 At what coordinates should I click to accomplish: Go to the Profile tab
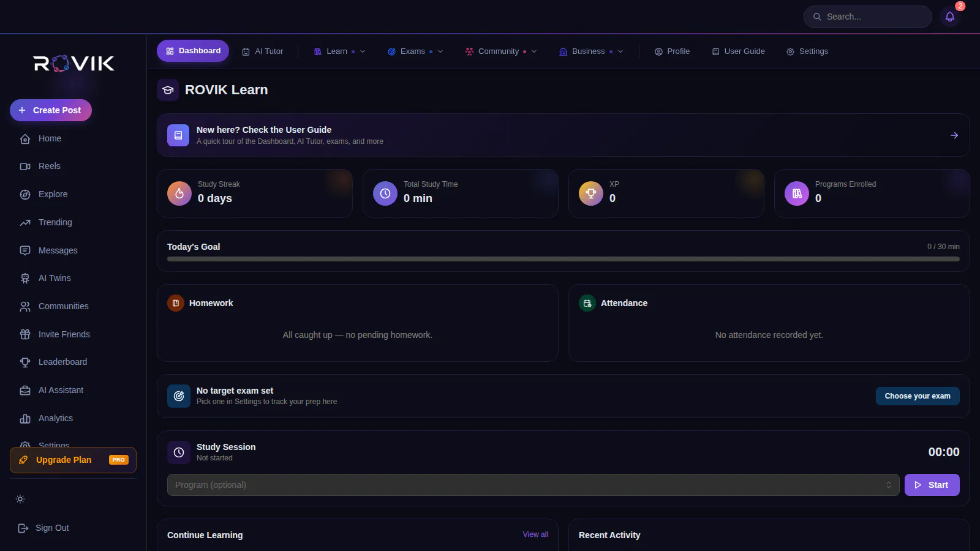click(672, 51)
